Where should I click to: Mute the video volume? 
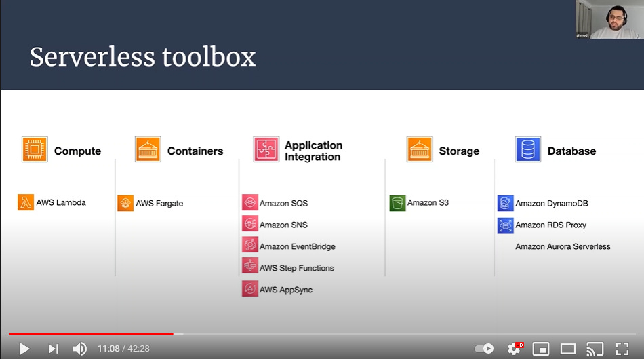pyautogui.click(x=80, y=349)
